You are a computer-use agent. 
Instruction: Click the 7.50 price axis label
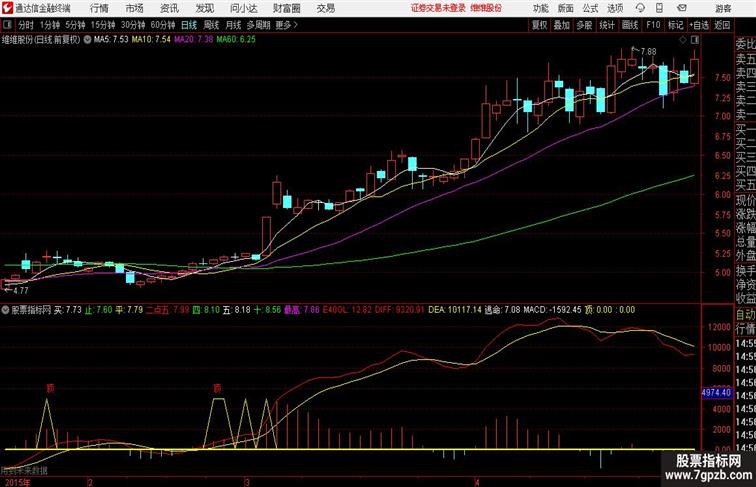723,78
